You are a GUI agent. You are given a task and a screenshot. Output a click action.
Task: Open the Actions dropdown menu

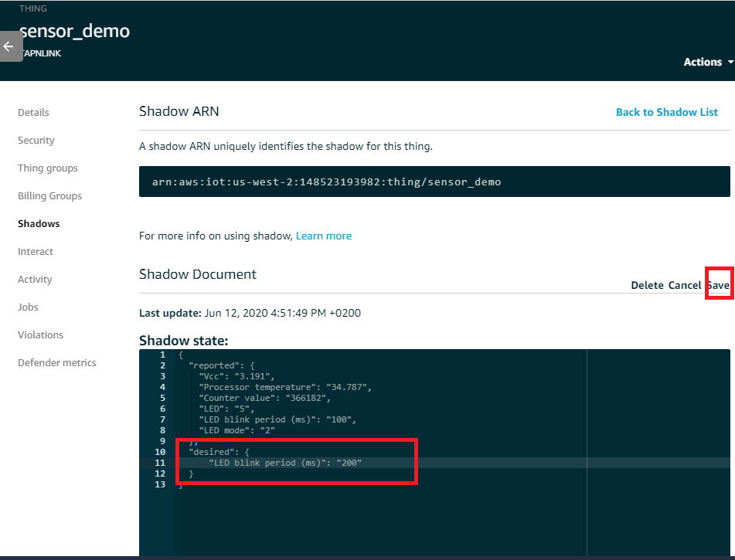pos(708,62)
